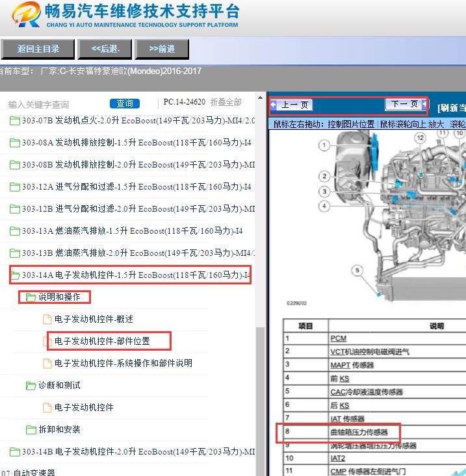The height and width of the screenshot is (476, 466).
Task: Expand the 拆卸和安装 folder
Action: 31,429
